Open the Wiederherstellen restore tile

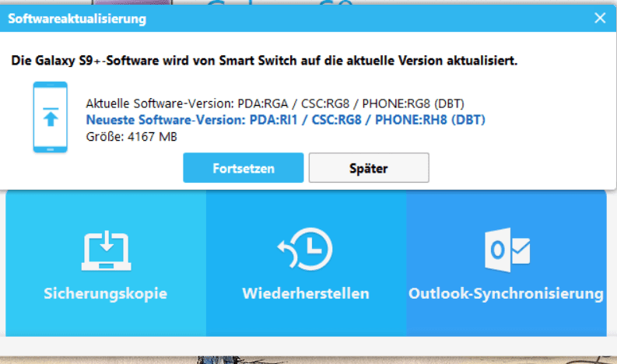306,263
